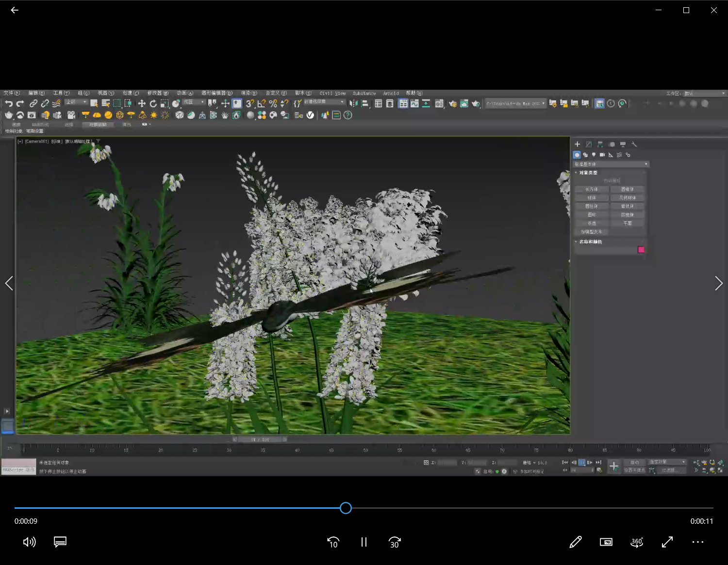Open the 标准基本体 primitives dropdown
The width and height of the screenshot is (728, 565).
click(x=611, y=164)
